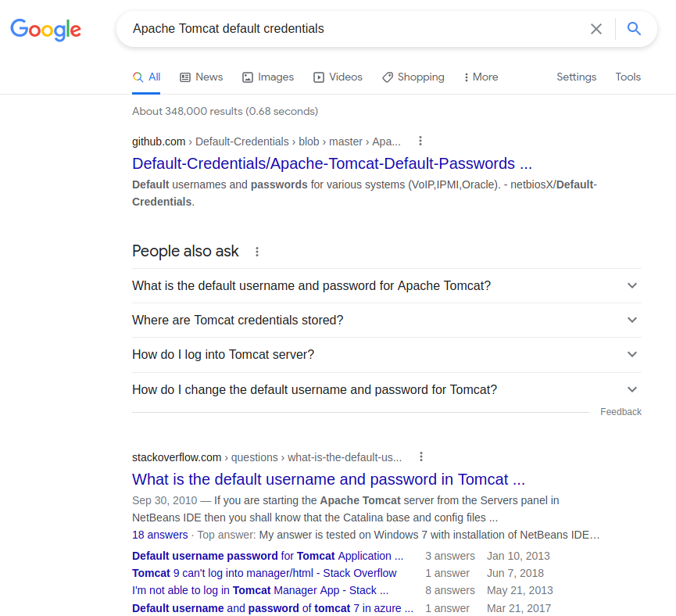Screen dimensions: 676x616
Task: Open the Shopping results tab
Action: point(413,77)
